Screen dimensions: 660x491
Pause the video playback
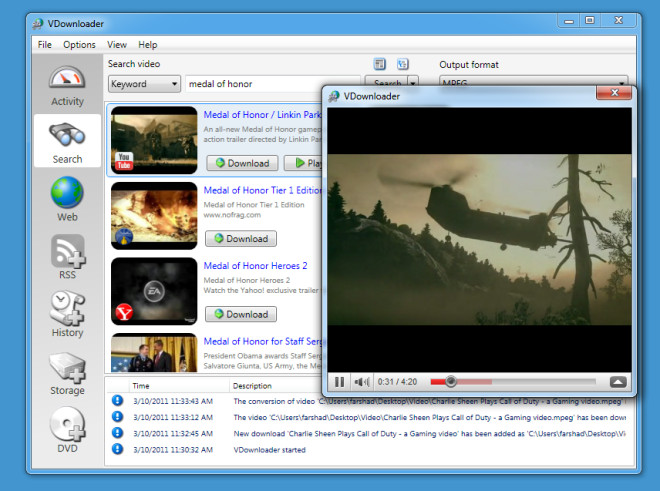[x=339, y=382]
